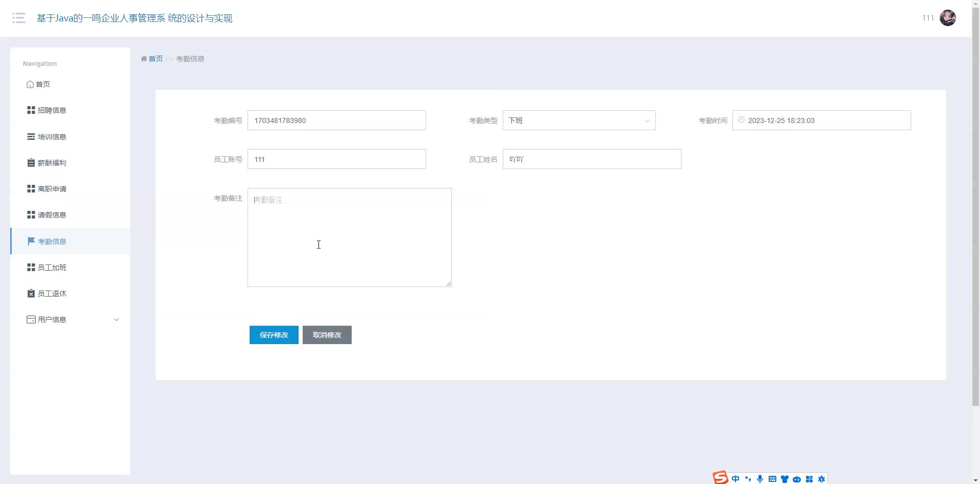Click the card icon beside 用户信息
Viewport: 980px width, 484px height.
31,320
